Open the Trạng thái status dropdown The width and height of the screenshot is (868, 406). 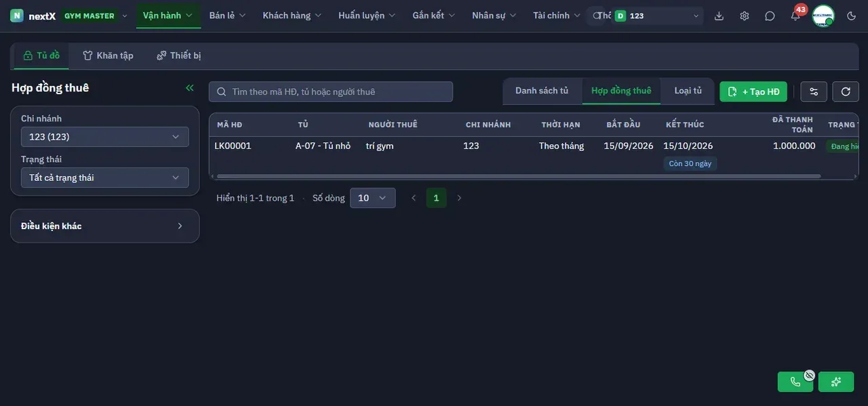pyautogui.click(x=105, y=178)
